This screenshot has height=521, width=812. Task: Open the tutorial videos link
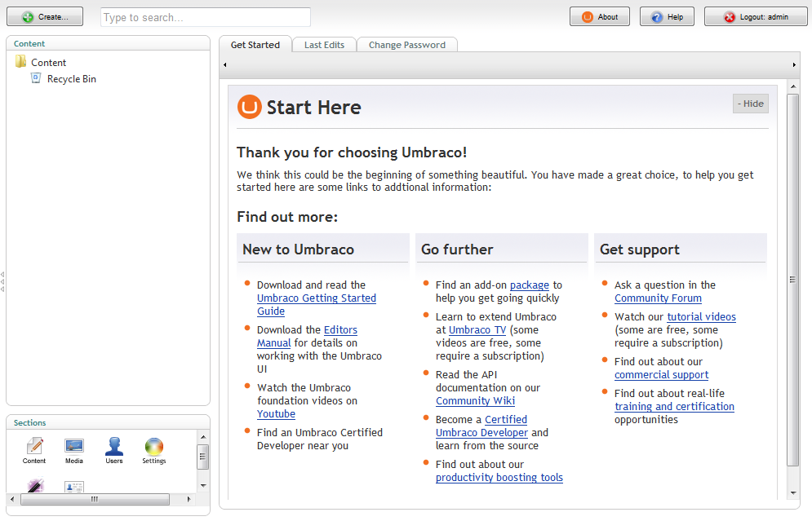[x=701, y=316]
